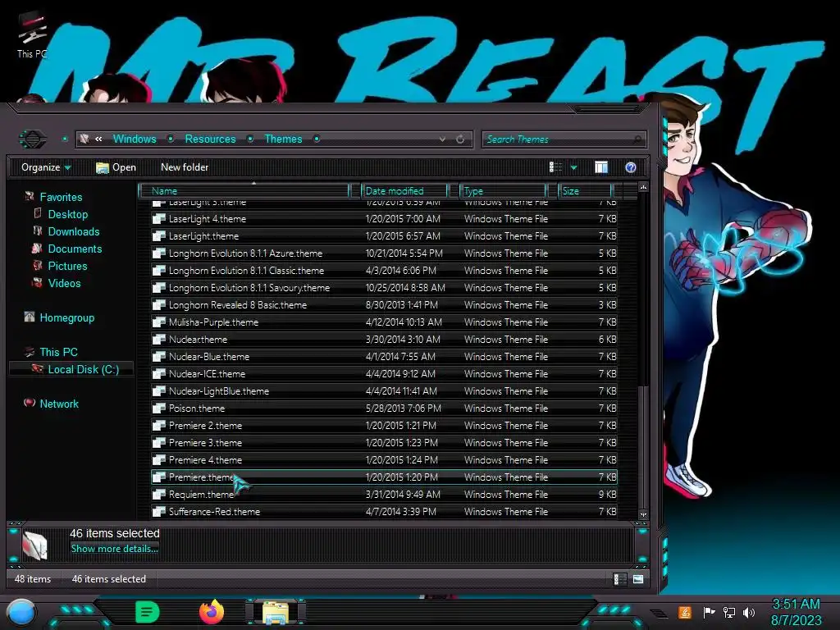Create a New folder
The width and height of the screenshot is (840, 630).
(x=185, y=167)
